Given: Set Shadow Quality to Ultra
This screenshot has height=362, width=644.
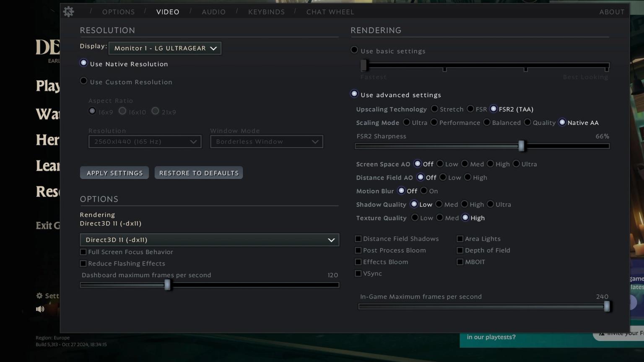Looking at the screenshot, I should point(490,204).
